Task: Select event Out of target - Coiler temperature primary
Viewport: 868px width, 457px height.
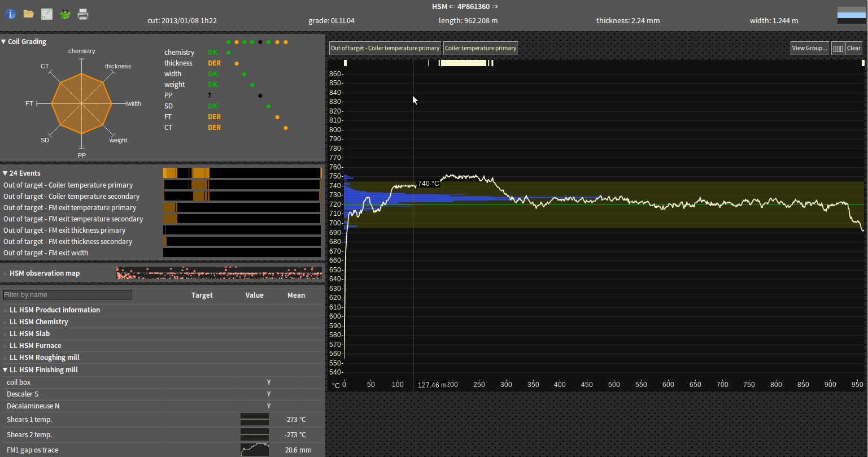Action: point(162,185)
